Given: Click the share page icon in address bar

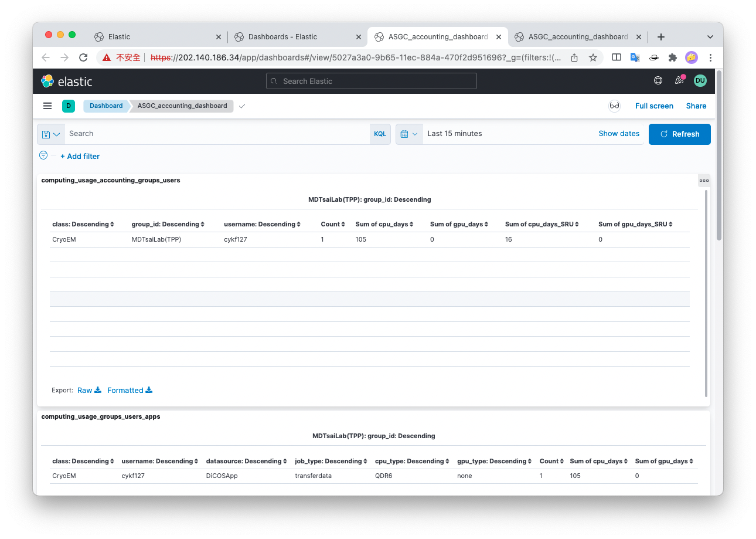Looking at the screenshot, I should (x=574, y=57).
